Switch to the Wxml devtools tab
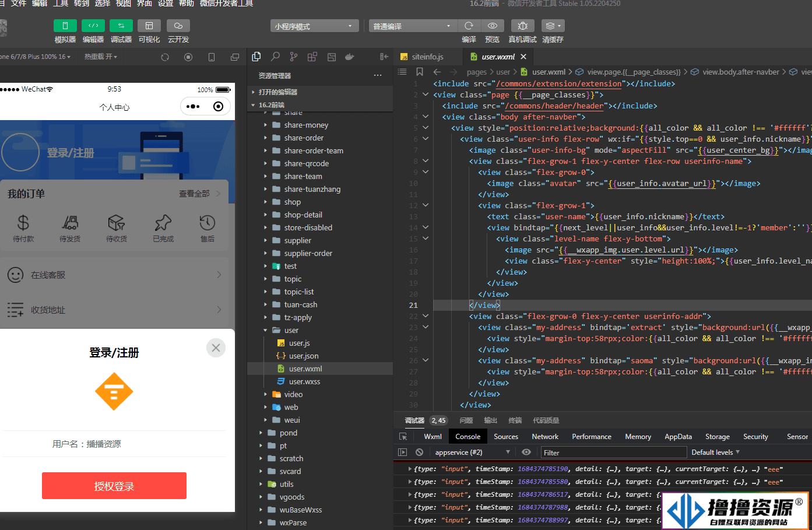Viewport: 812px width, 530px height. click(433, 436)
